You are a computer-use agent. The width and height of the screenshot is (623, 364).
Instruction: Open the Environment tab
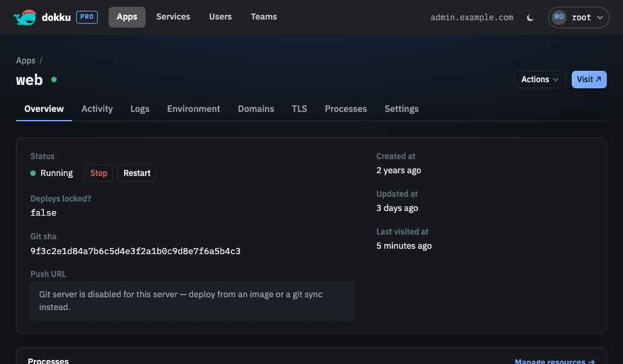click(194, 109)
